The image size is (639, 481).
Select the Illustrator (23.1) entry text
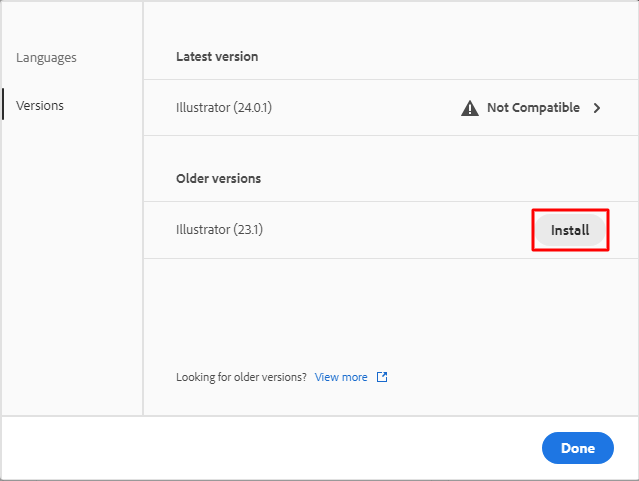[219, 230]
